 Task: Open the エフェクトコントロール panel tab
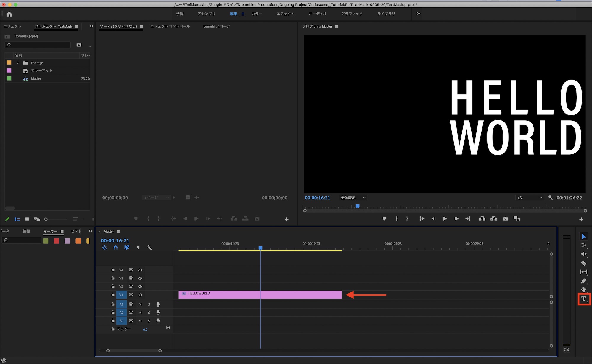coord(170,26)
